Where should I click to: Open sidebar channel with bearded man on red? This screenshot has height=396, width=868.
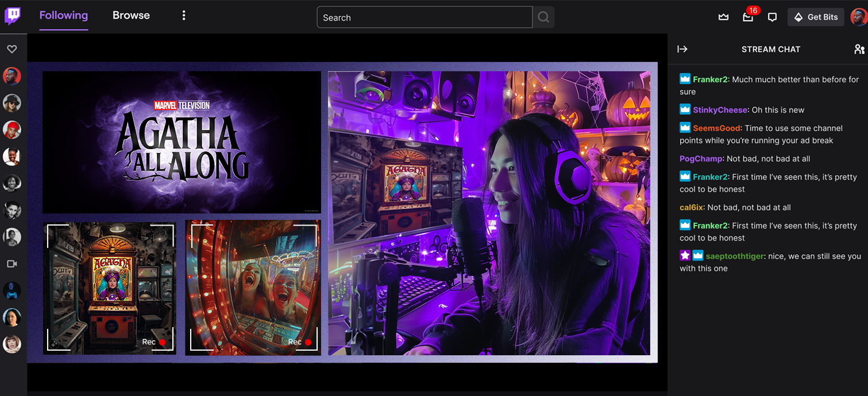click(x=12, y=76)
